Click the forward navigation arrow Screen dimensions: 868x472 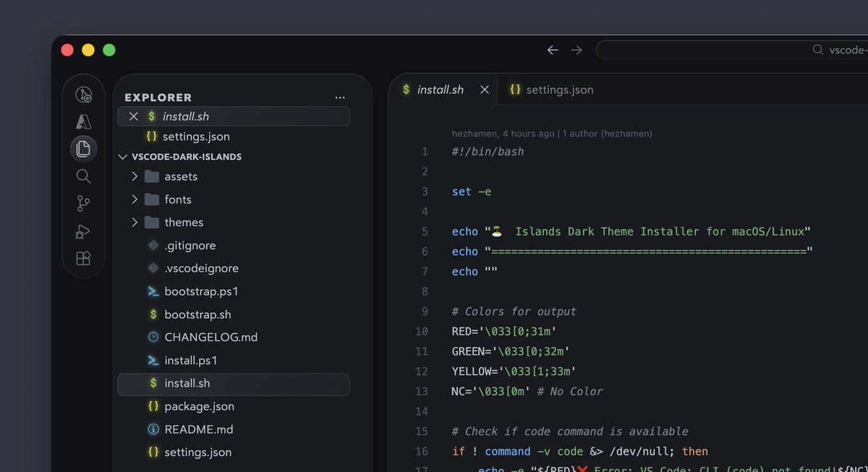click(x=576, y=49)
